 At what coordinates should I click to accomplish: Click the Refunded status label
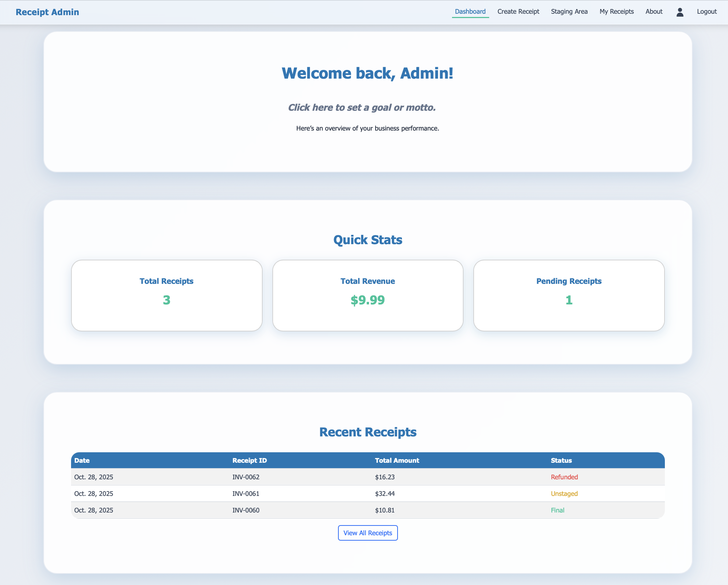pyautogui.click(x=564, y=476)
